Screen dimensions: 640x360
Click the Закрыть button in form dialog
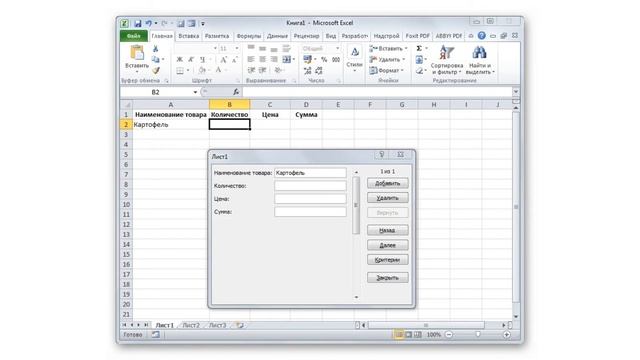pyautogui.click(x=387, y=278)
